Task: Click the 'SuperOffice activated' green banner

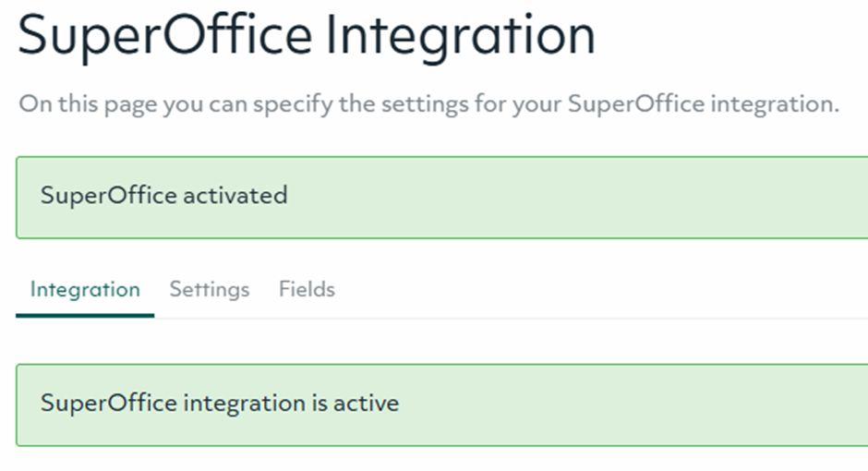Action: (x=441, y=197)
